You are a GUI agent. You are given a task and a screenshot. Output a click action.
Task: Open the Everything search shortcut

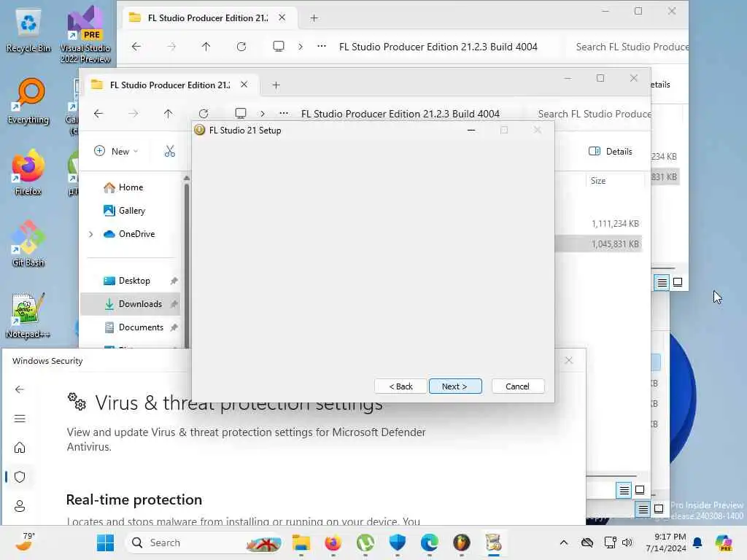pos(28,101)
